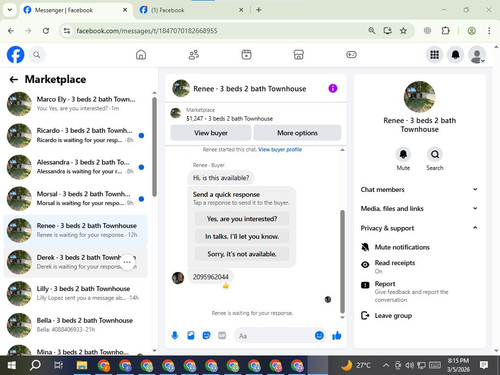Open the tab search dropdown arrow
This screenshot has height=375, width=500.
[x=10, y=10]
